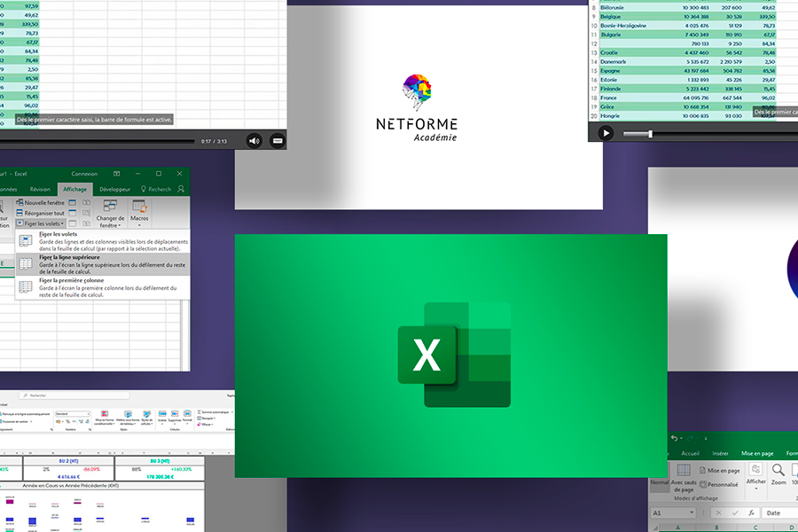This screenshot has height=532, width=798.
Task: Expand the Figer les volets dropdown
Action: click(40, 223)
